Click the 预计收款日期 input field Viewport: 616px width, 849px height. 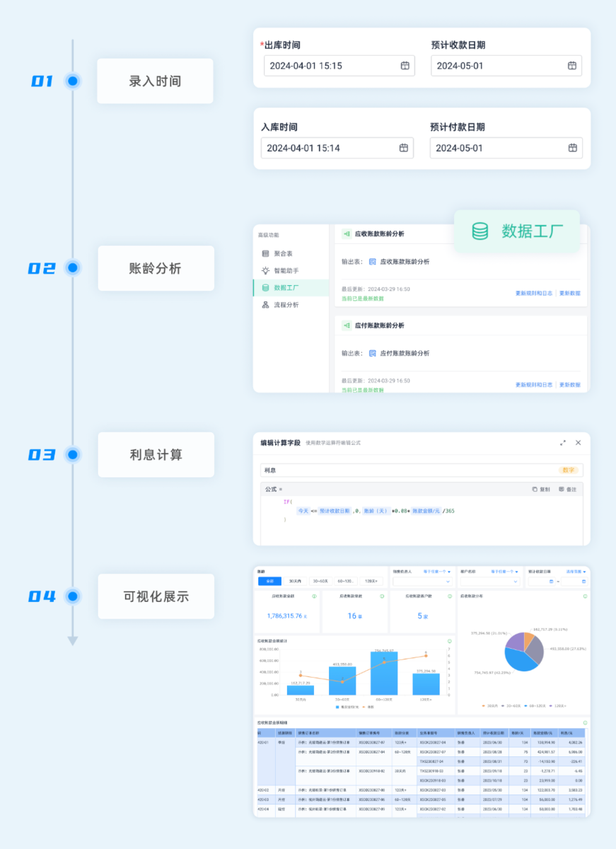(506, 66)
